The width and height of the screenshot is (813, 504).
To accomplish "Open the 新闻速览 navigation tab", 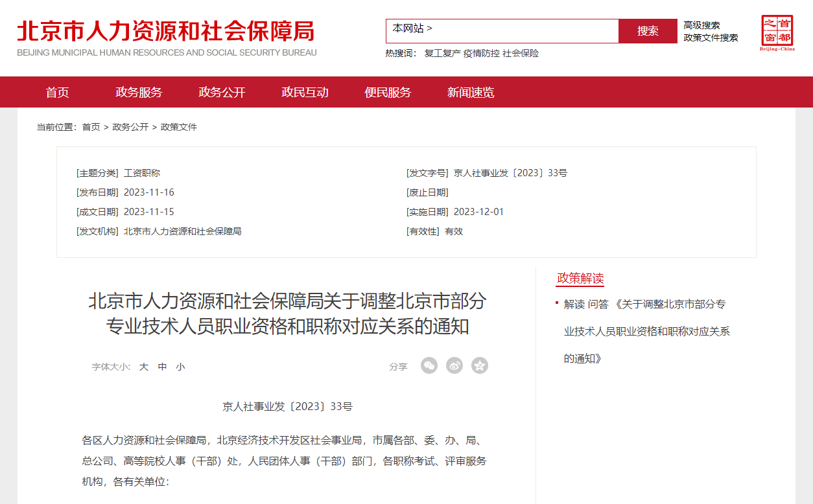I will (471, 93).
